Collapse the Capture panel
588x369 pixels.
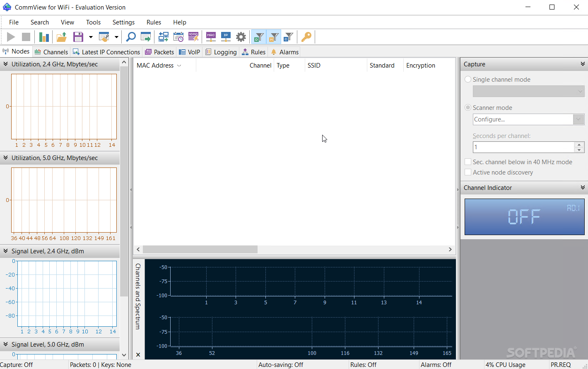[583, 64]
